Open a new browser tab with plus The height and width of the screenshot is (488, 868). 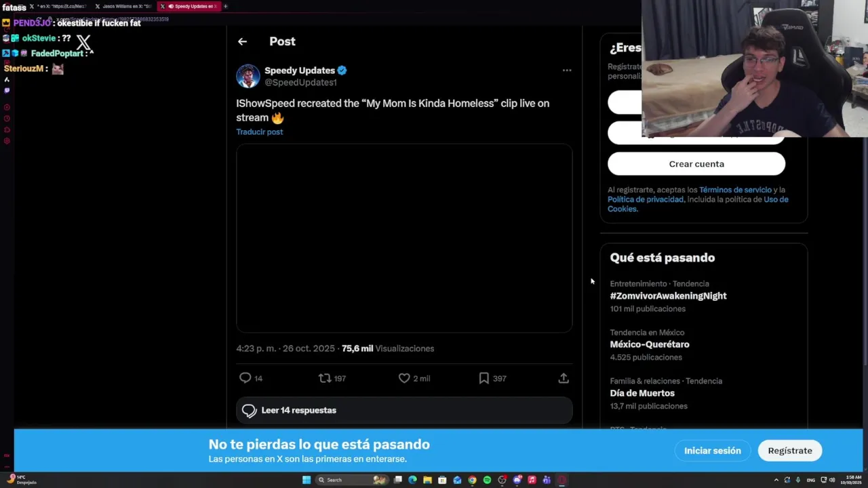tap(226, 6)
